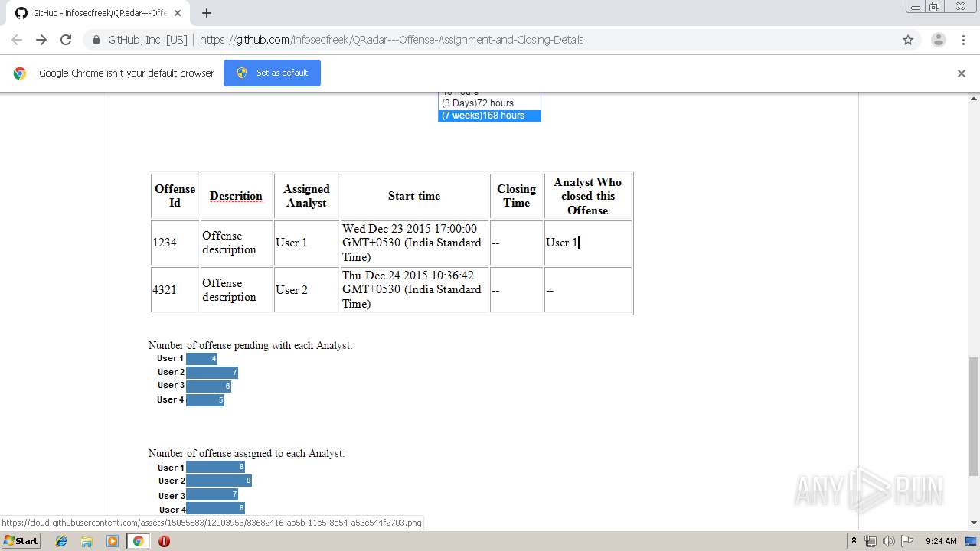This screenshot has height=551, width=980.
Task: Click the scroll up arrow of the page
Action: tap(974, 98)
